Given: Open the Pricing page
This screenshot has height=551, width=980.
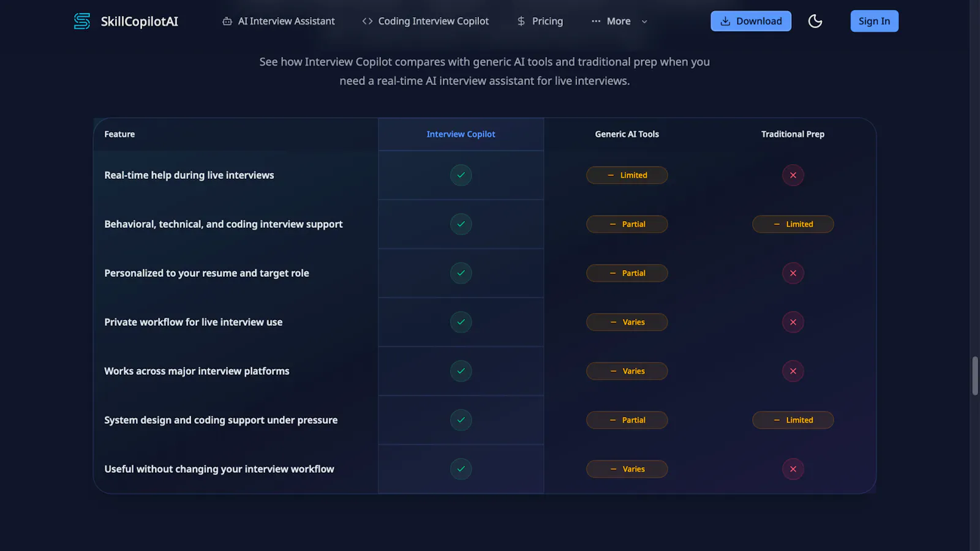Looking at the screenshot, I should (x=540, y=21).
